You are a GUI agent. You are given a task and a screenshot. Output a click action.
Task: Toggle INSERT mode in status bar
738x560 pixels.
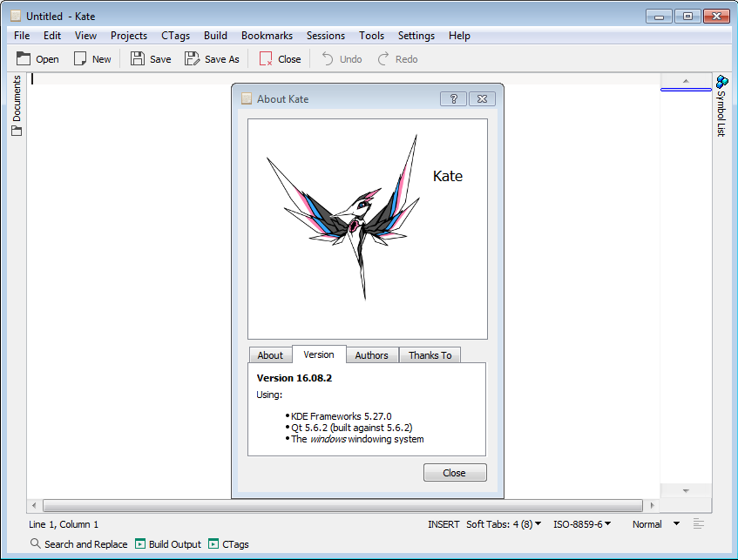(443, 524)
